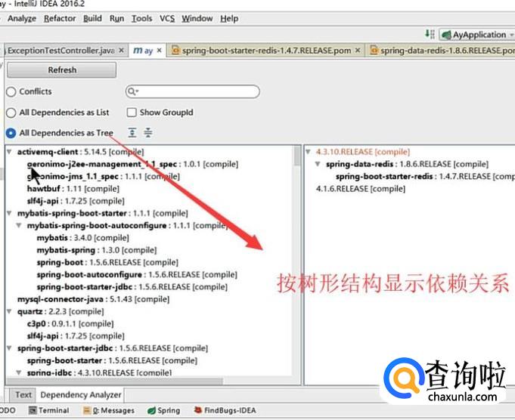Viewport: 515px width, 420px height.
Task: Collapse the quartz dependency node
Action: pyautogui.click(x=9, y=311)
